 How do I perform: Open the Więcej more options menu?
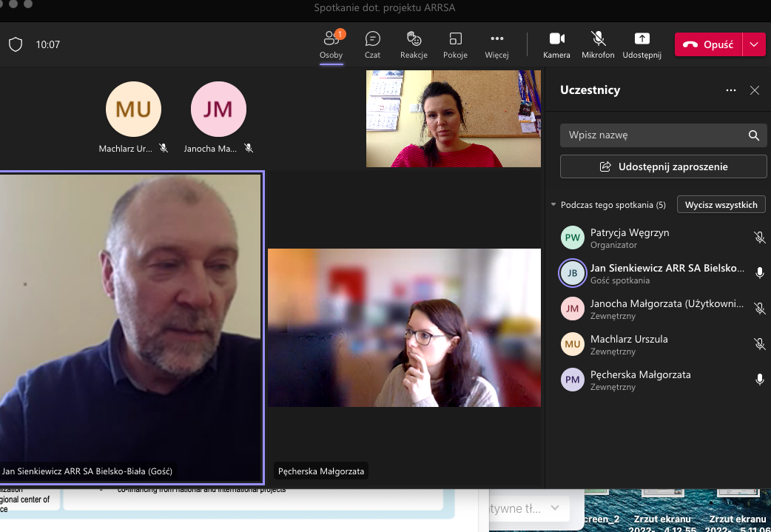point(496,39)
